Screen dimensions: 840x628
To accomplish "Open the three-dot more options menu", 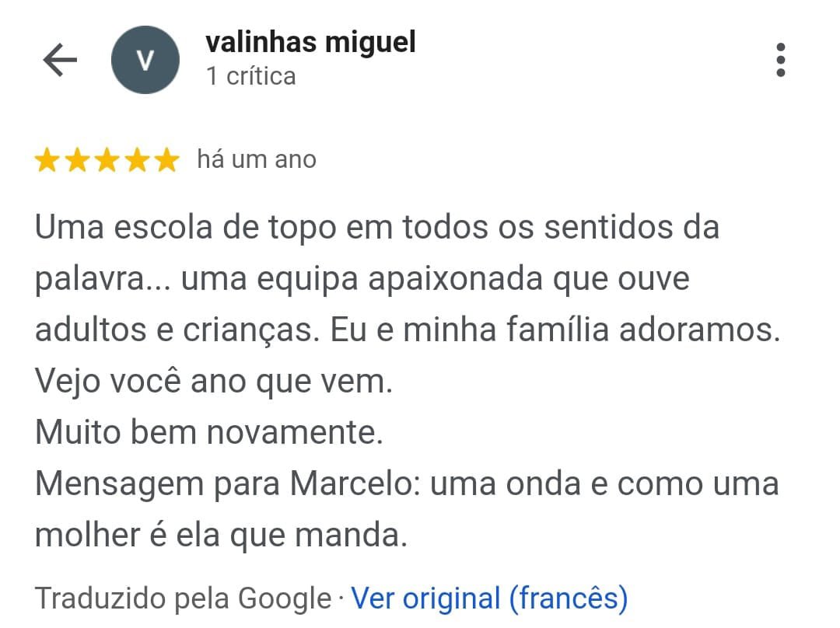I will (780, 60).
